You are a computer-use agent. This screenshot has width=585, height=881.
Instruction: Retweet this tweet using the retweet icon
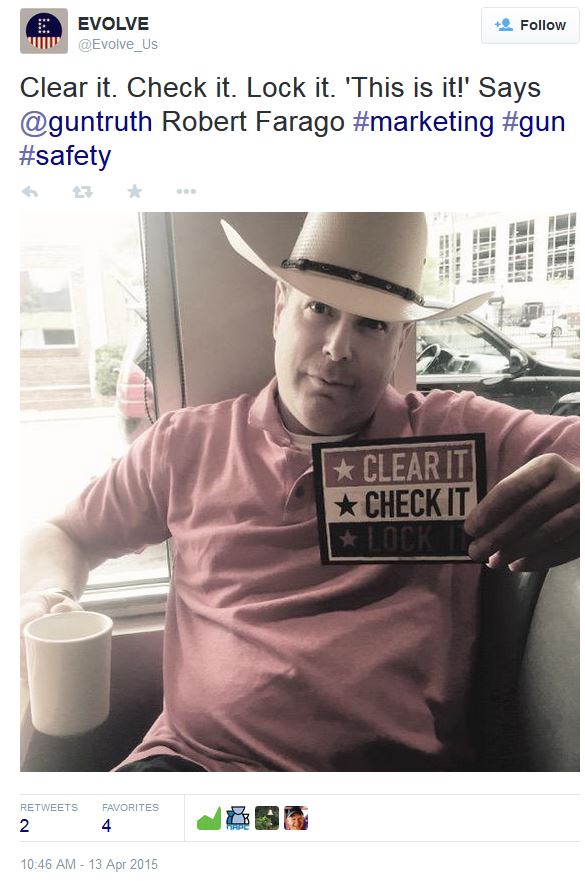pos(83,192)
